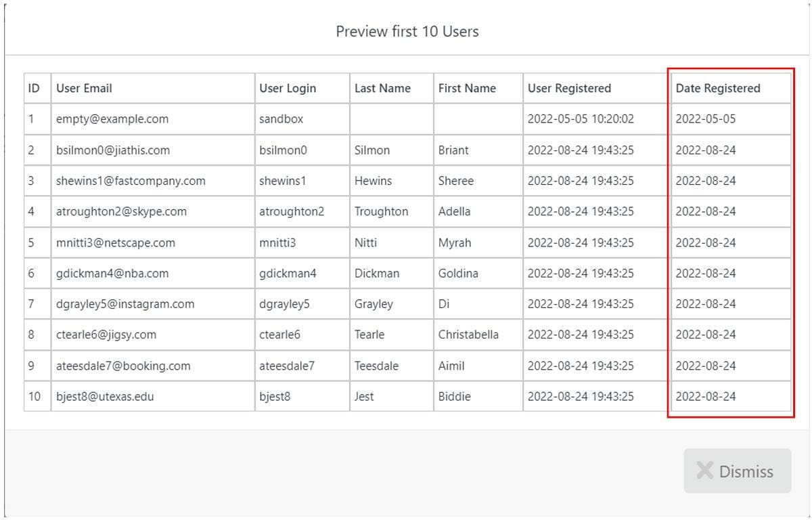Select the bsilmon0 login cell

tap(302, 150)
